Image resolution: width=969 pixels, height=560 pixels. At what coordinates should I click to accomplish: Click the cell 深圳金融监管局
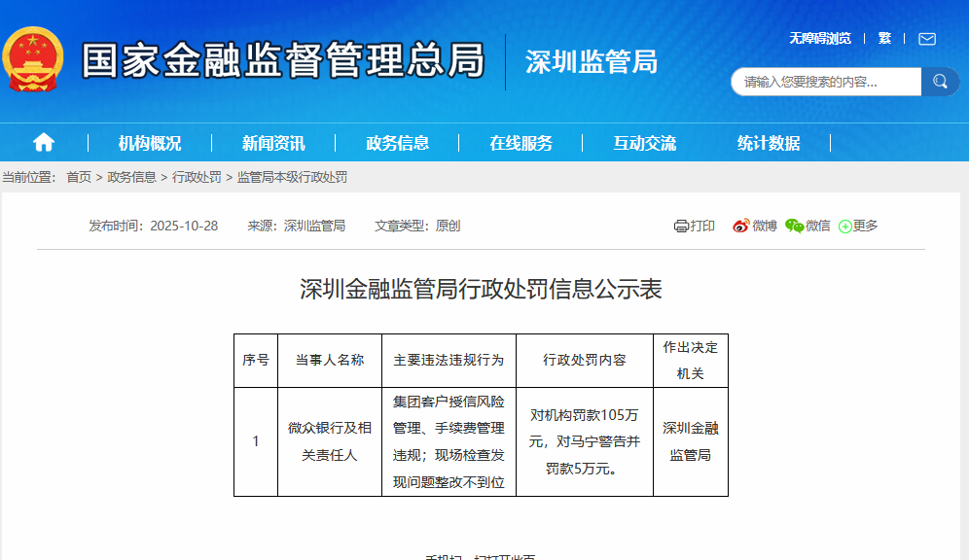tap(691, 441)
